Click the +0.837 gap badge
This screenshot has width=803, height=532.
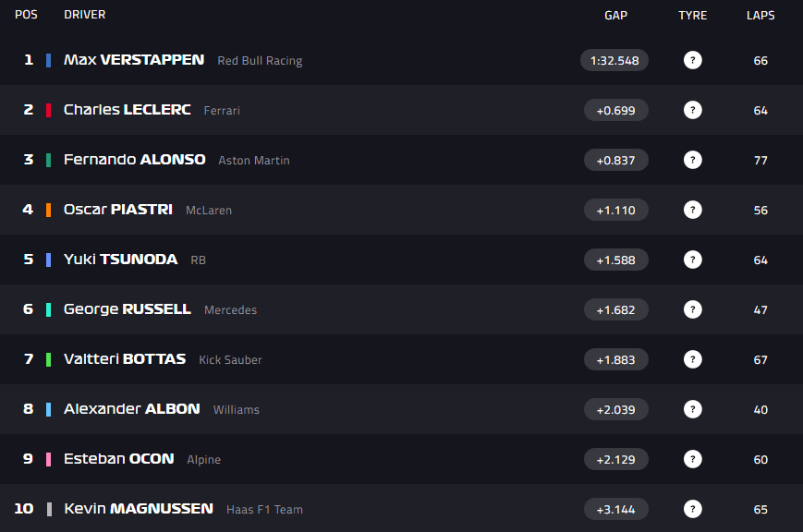[x=616, y=161]
